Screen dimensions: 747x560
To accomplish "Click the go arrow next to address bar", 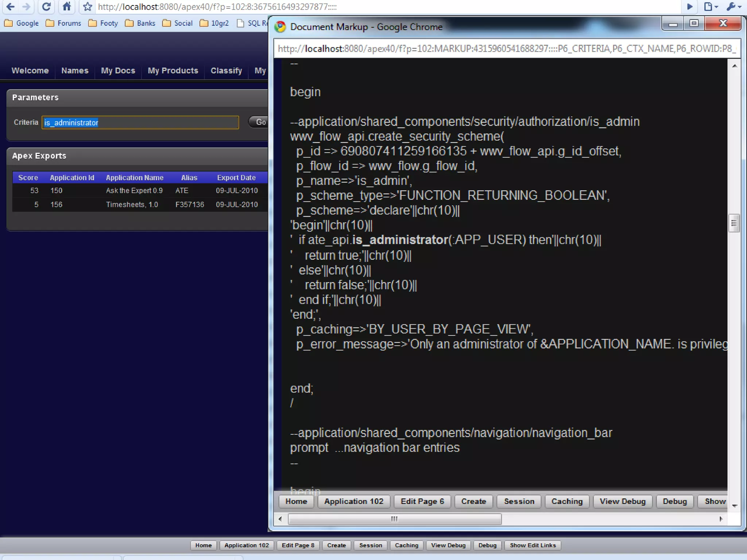I will click(x=689, y=7).
